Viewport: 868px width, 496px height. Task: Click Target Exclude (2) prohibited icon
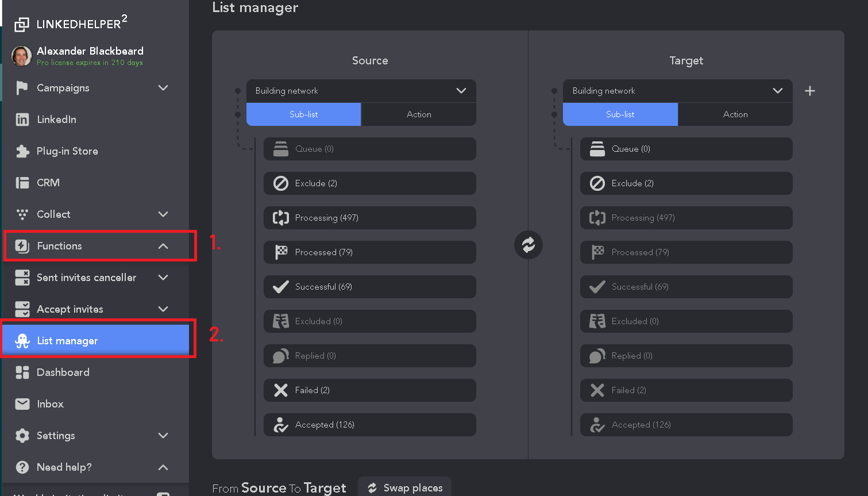[x=597, y=183]
